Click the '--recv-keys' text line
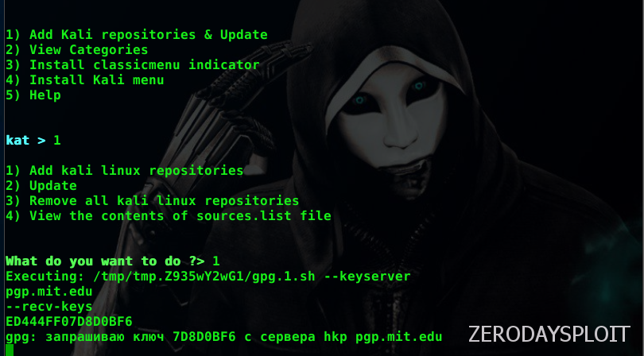 (x=49, y=307)
